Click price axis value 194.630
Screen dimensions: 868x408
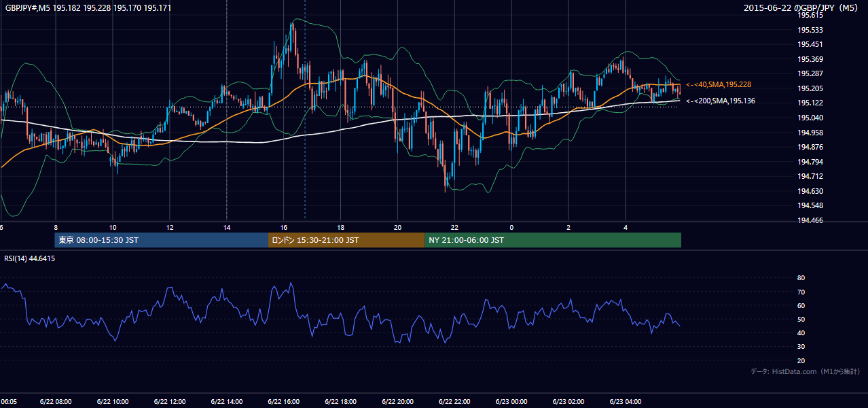(x=810, y=191)
